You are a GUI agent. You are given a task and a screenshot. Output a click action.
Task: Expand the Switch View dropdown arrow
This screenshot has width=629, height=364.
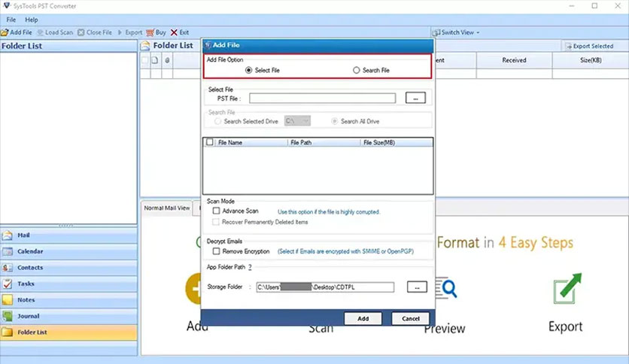coord(478,32)
